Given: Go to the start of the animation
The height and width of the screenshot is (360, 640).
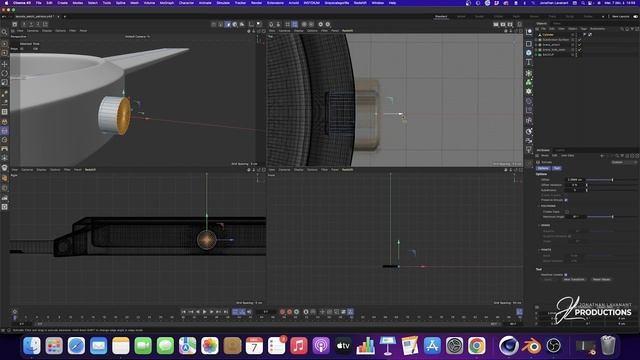Looking at the screenshot, I should (x=184, y=312).
